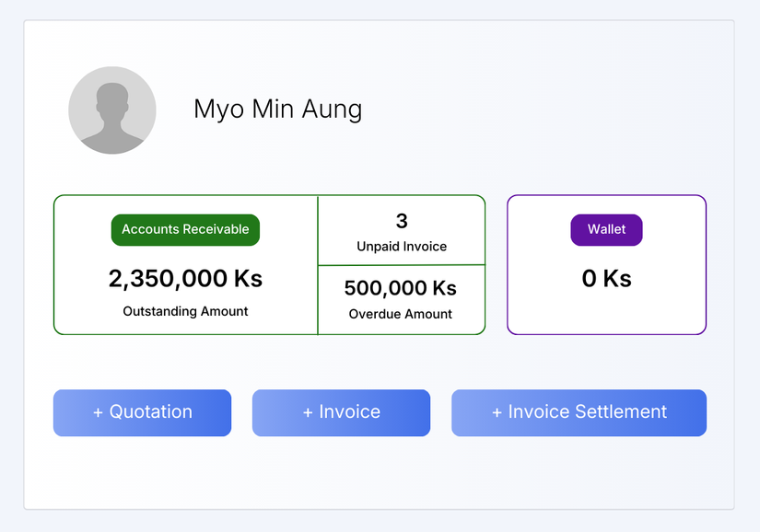Open Invoice Settlement
This screenshot has height=532, width=760.
(579, 412)
